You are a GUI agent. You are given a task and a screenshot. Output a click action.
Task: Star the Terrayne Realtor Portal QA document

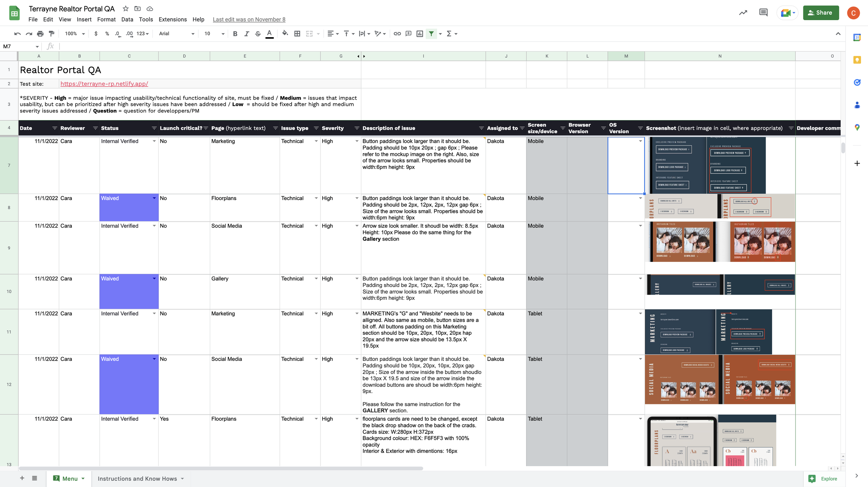[x=126, y=9]
